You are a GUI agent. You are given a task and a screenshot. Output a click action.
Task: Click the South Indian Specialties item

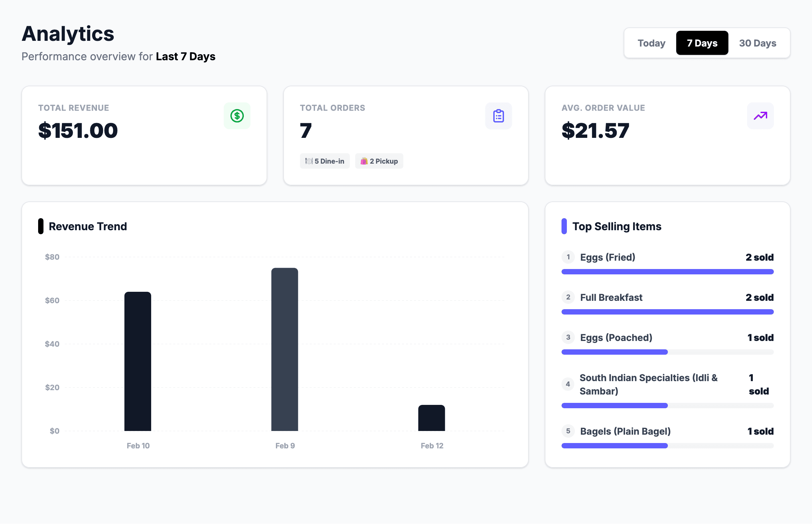click(x=648, y=384)
